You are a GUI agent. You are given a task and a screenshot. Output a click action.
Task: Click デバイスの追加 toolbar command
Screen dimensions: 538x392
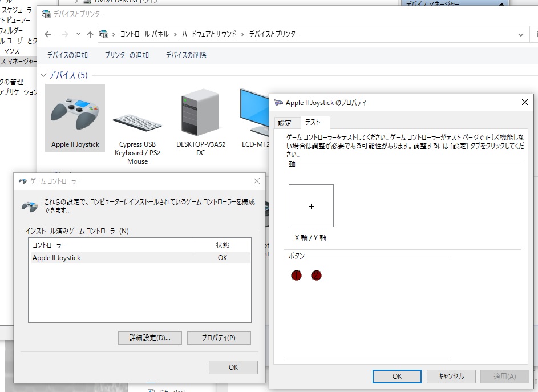tap(67, 55)
